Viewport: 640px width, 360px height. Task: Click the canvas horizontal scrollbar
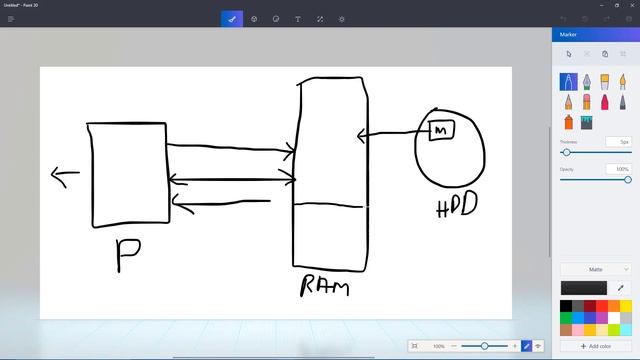(x=273, y=358)
